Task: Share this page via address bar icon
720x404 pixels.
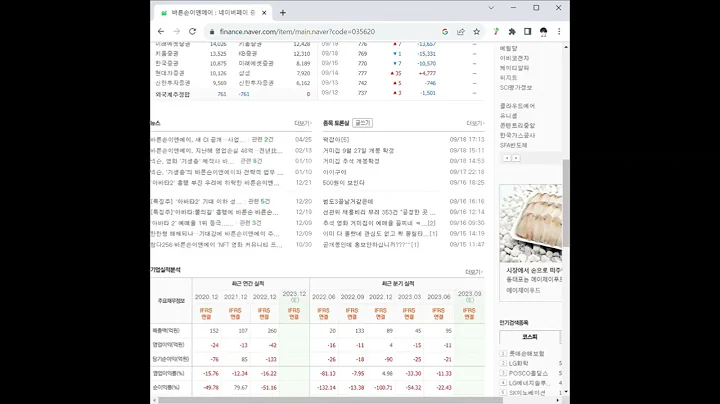Action: [x=461, y=31]
